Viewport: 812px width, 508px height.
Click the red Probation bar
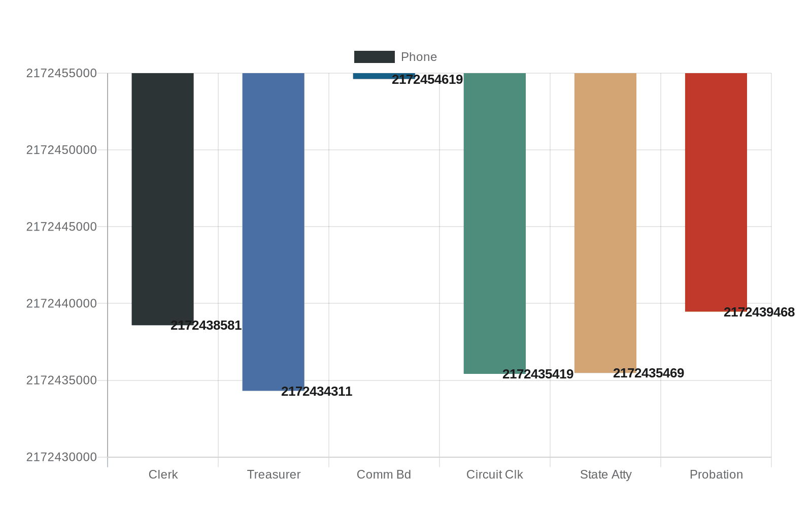(716, 192)
